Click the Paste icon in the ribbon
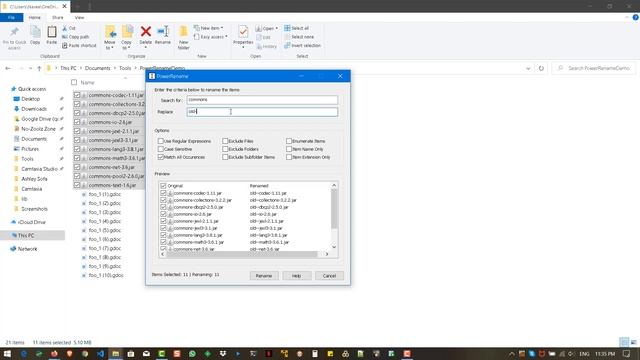The image size is (640, 360). click(x=52, y=32)
